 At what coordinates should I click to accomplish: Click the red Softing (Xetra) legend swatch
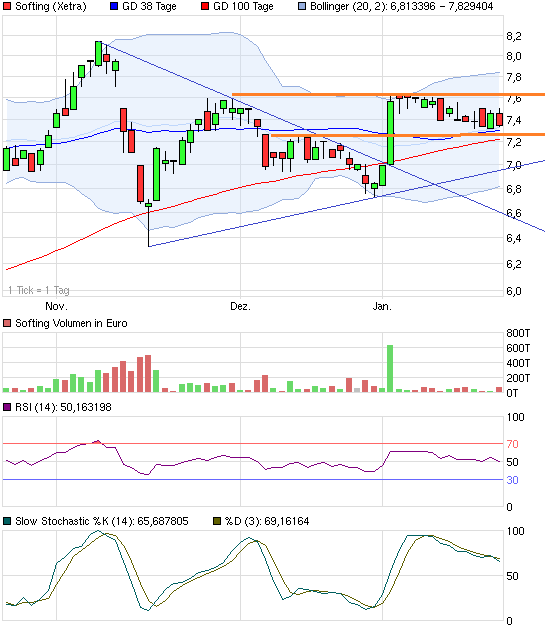(x=7, y=6)
